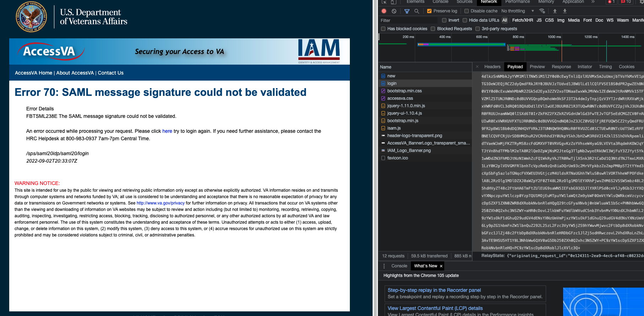Filter requests by Fetch/XHR type
The image size is (644, 316).
(x=522, y=20)
